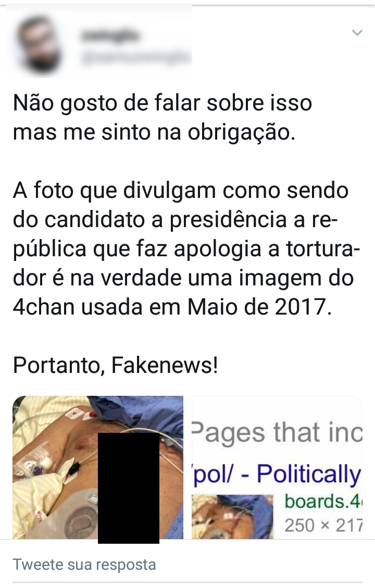The image size is (375, 588).
Task: Open the tweet options chevron
Action: [x=357, y=33]
